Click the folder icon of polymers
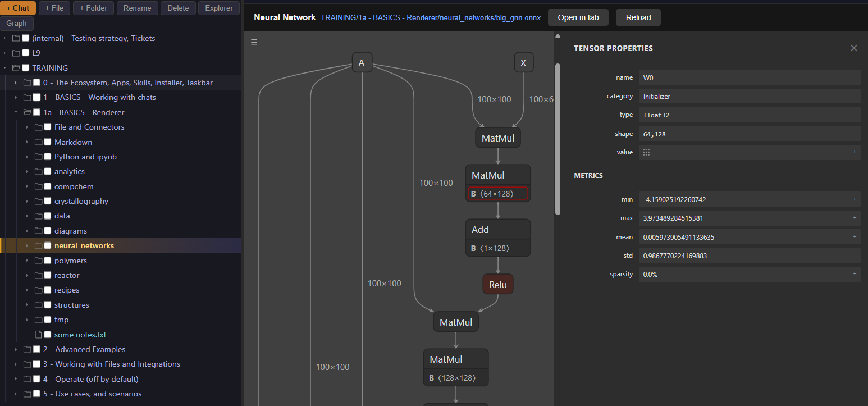868x406 pixels. pyautogui.click(x=38, y=261)
